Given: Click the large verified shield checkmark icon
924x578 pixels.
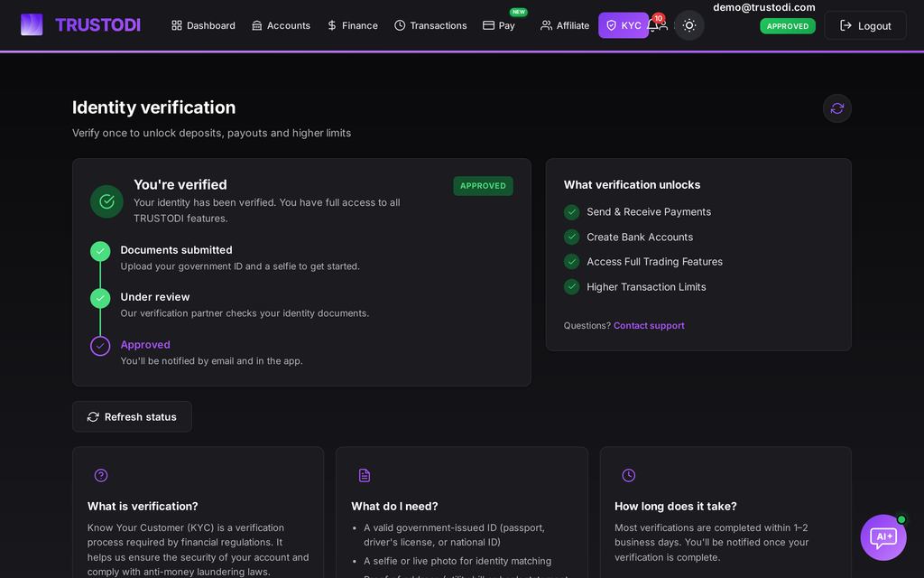Looking at the screenshot, I should click(106, 201).
